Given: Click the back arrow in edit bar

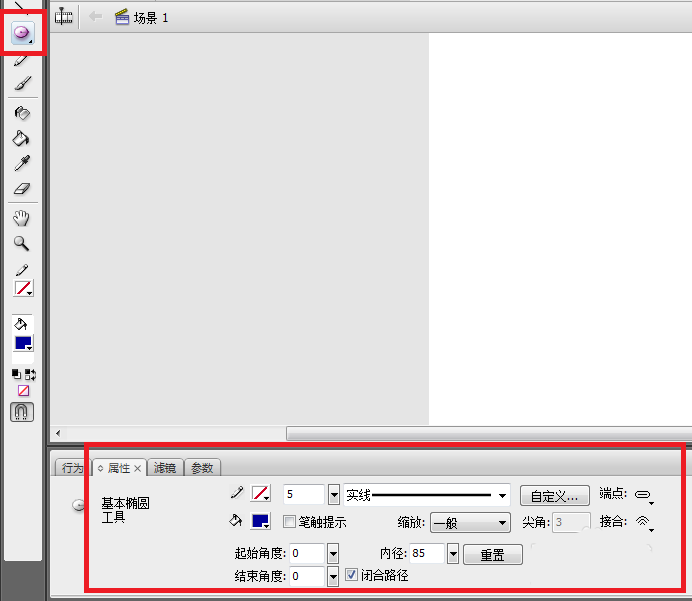Looking at the screenshot, I should click(x=95, y=17).
